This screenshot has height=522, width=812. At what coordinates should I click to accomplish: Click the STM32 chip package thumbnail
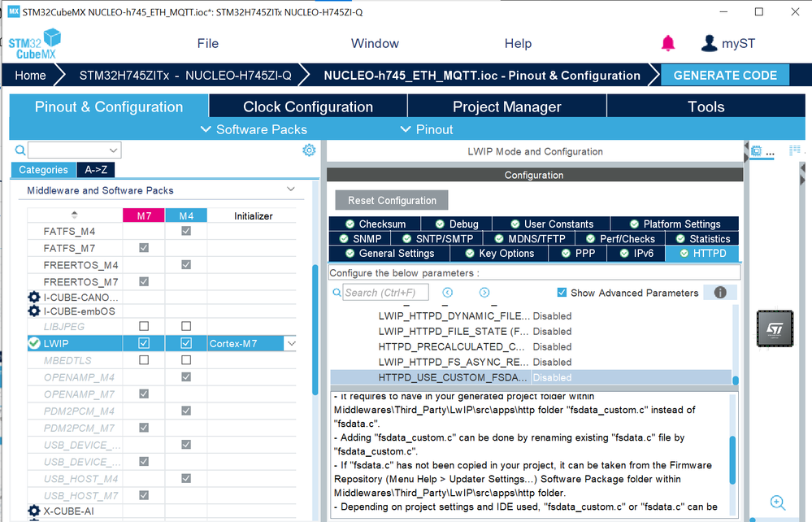pos(775,328)
